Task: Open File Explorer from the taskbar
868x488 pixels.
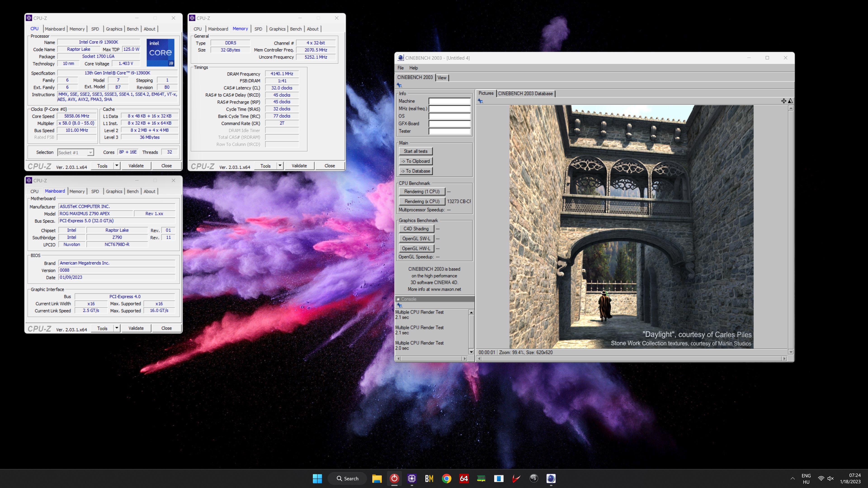Action: 377,478
